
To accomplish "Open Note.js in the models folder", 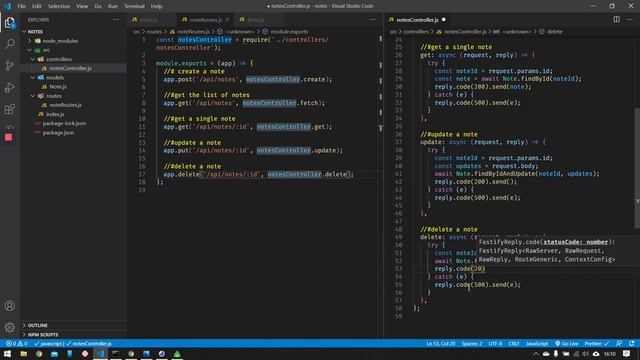I will (58, 87).
